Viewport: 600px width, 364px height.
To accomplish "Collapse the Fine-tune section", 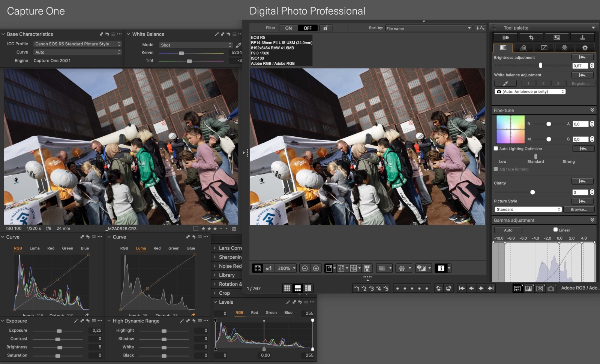I will 592,110.
